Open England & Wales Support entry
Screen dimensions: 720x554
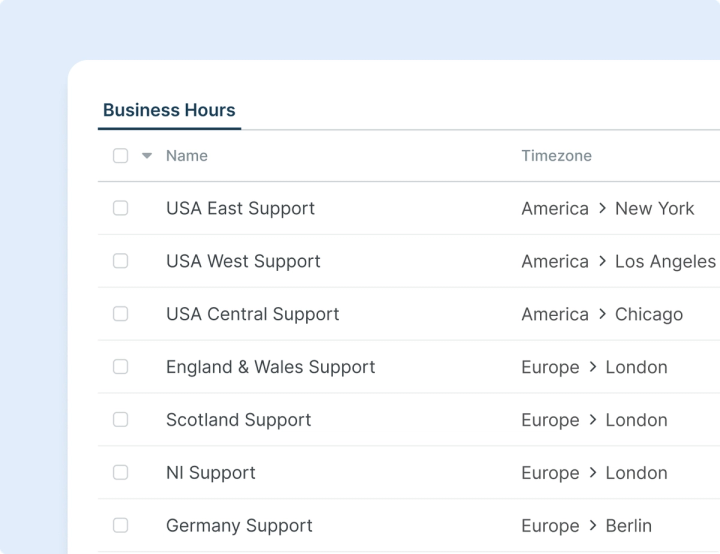[x=270, y=367]
